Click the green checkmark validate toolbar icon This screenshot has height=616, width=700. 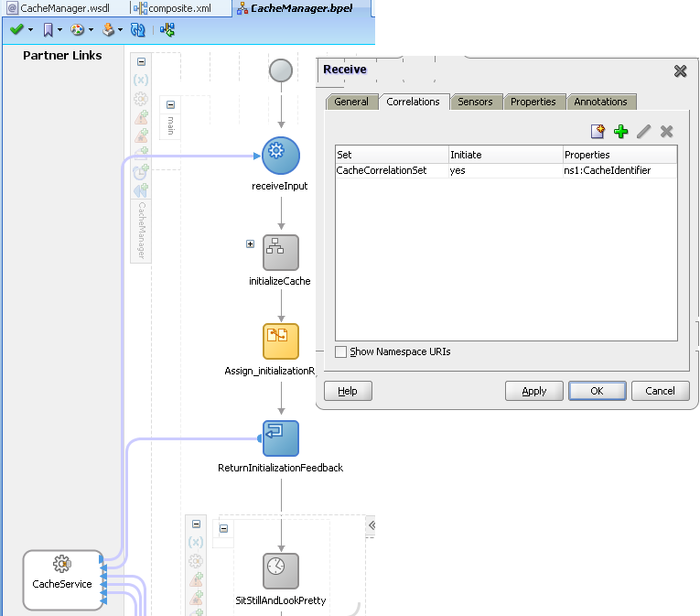point(16,30)
